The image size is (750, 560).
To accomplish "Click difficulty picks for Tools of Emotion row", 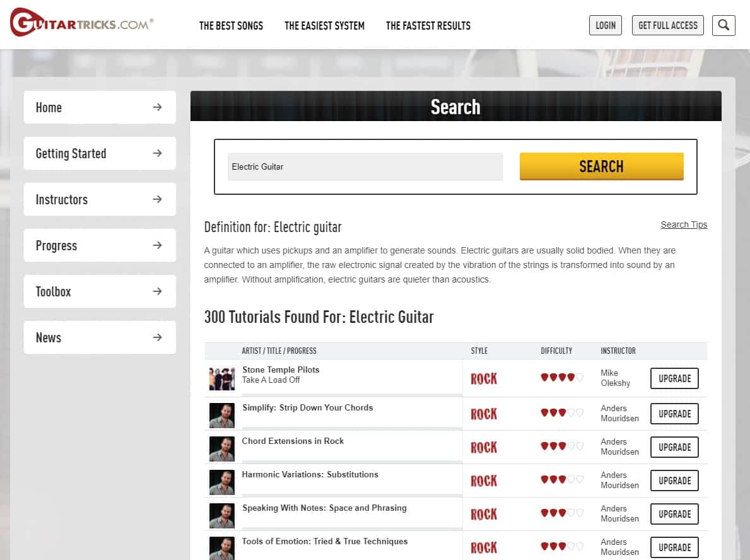I will click(562, 546).
